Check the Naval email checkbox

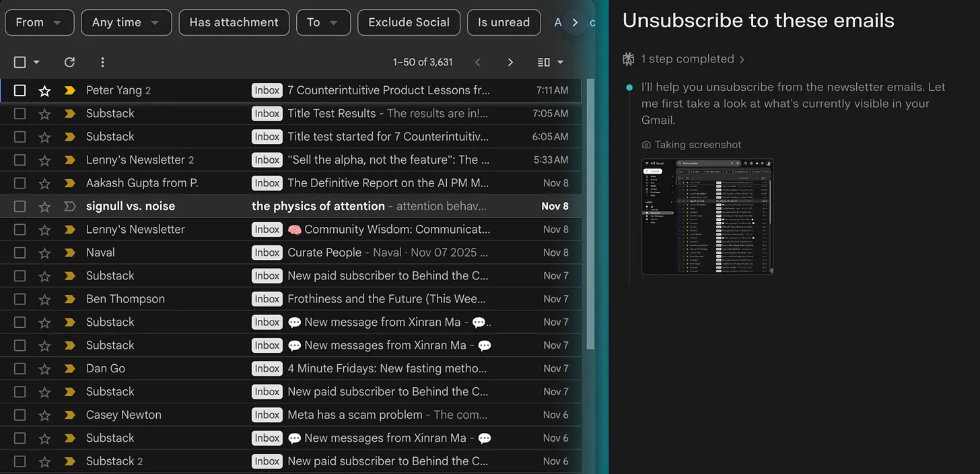[x=20, y=252]
